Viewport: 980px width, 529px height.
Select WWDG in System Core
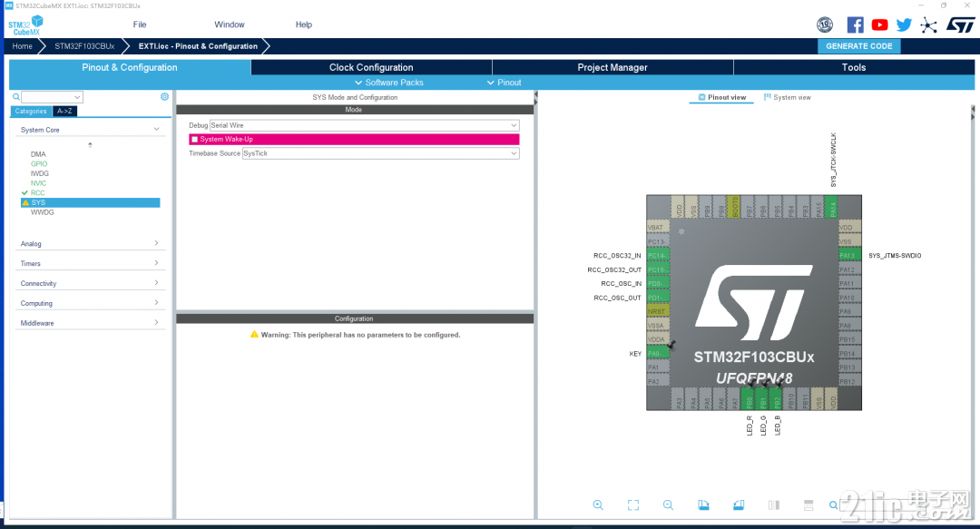[42, 212]
